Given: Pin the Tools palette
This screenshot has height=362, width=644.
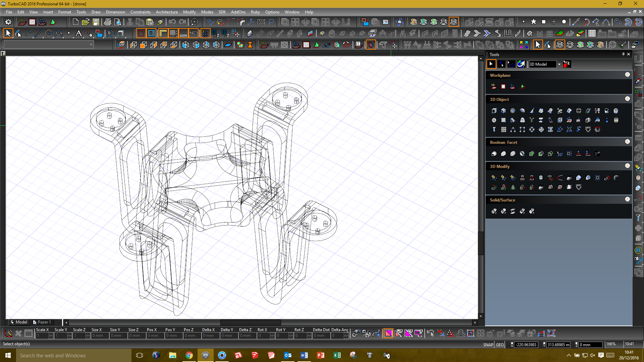Looking at the screenshot, I should pos(623,54).
